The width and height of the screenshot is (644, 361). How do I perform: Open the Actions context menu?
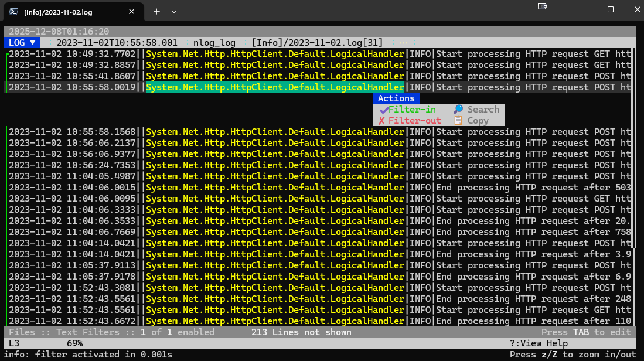(396, 98)
